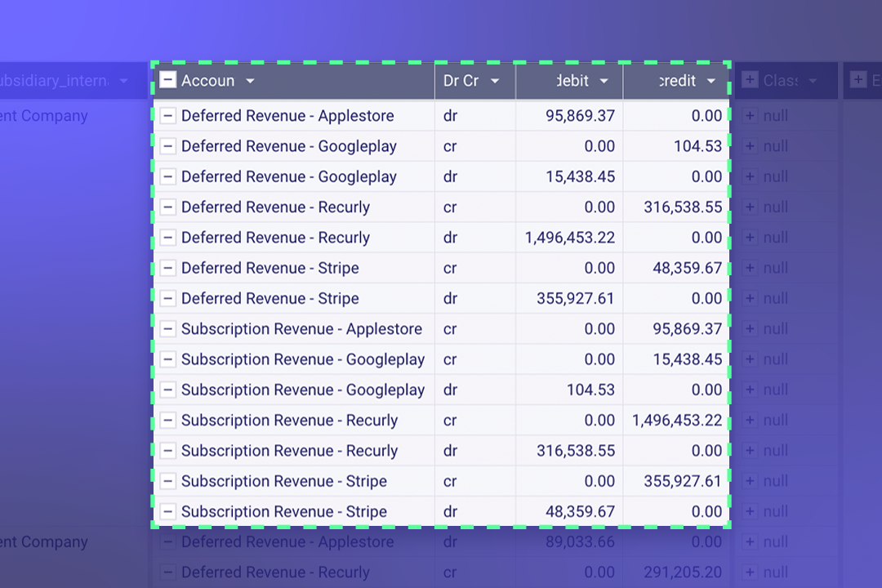This screenshot has height=588, width=882.
Task: Select 'cr' in the Subscription Revenue - Applestore row
Action: 450,328
